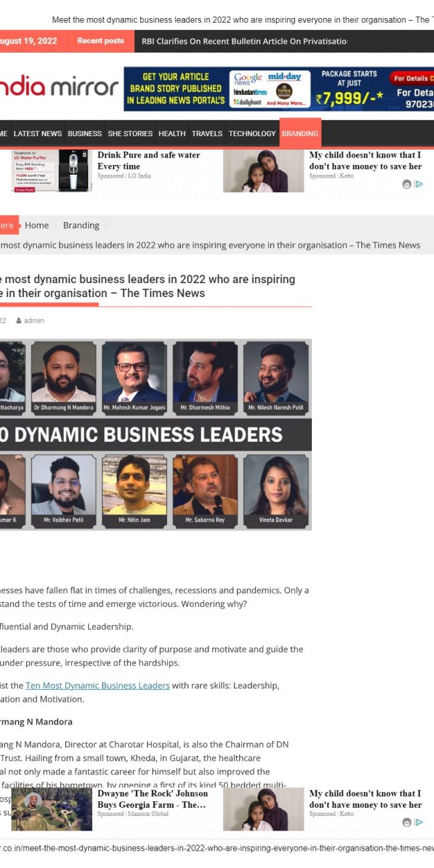
Task: Click the Dr Dharmang N Mandora portrait
Action: (x=64, y=377)
